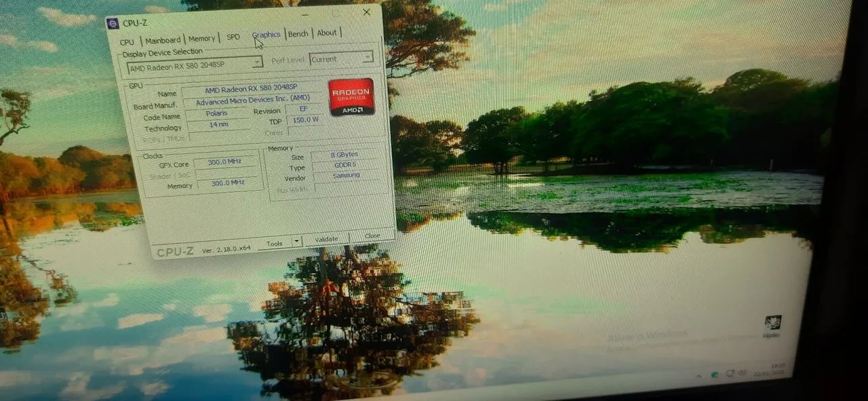
Task: Close CPU-Z with the title bar X
Action: coord(367,12)
